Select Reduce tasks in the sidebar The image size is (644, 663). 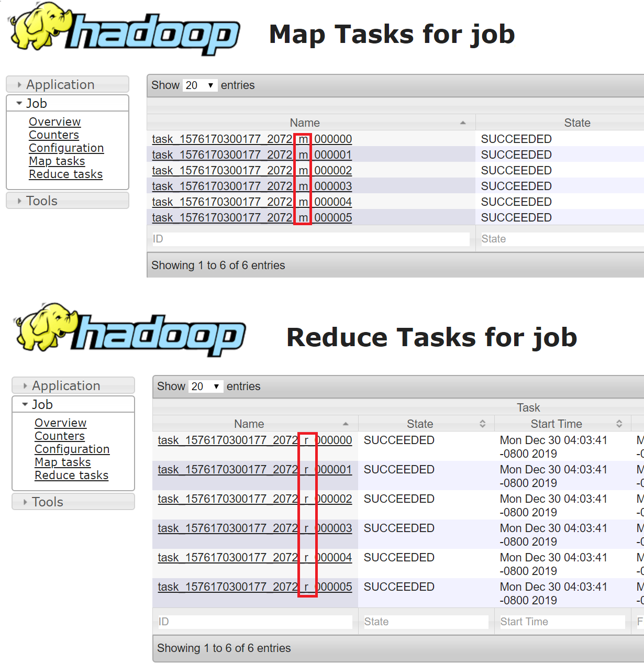(x=65, y=174)
